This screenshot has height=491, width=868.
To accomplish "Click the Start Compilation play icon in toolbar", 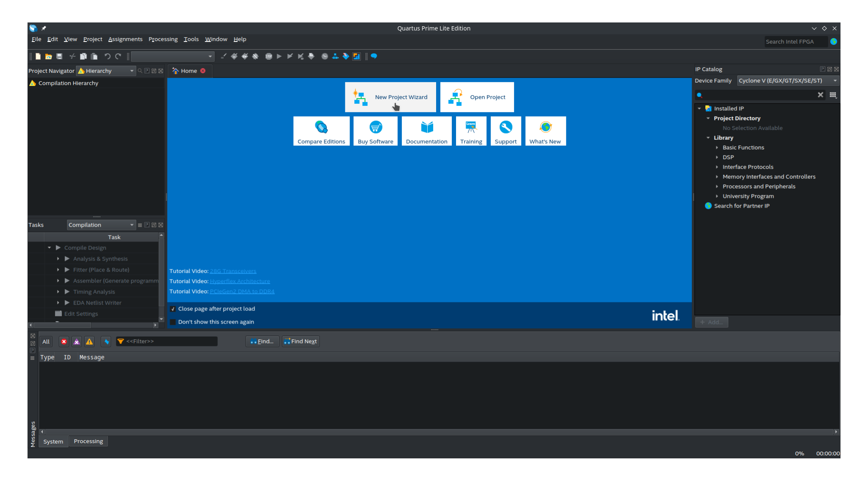I will pos(279,56).
